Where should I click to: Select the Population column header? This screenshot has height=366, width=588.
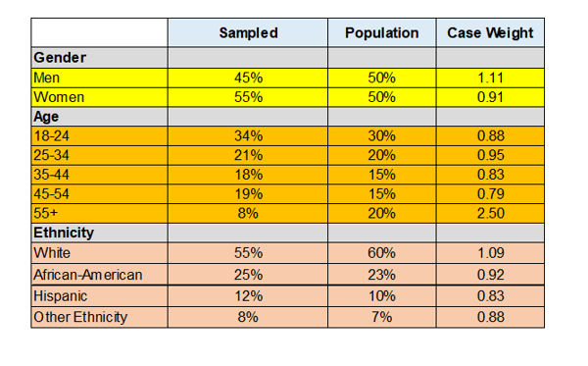click(382, 32)
